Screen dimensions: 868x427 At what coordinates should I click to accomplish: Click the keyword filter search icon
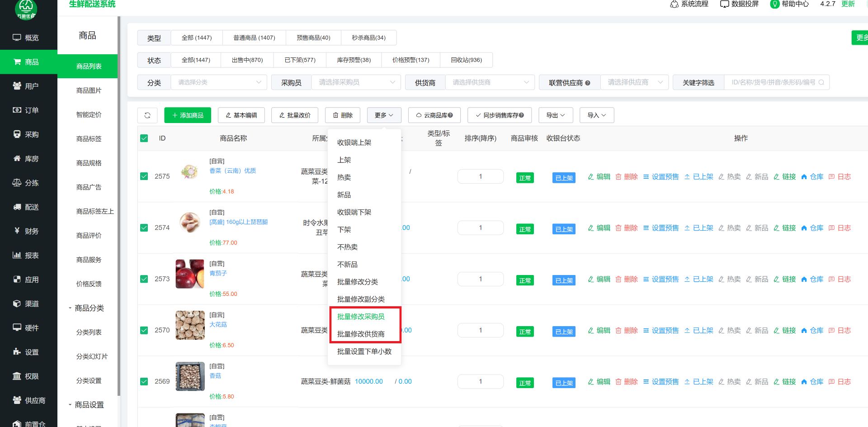[x=821, y=82]
